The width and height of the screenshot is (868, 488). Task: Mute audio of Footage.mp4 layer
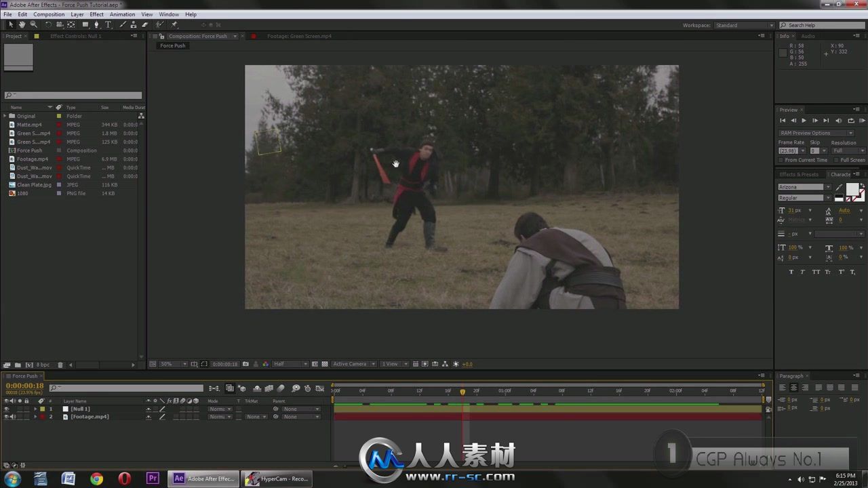pos(12,417)
